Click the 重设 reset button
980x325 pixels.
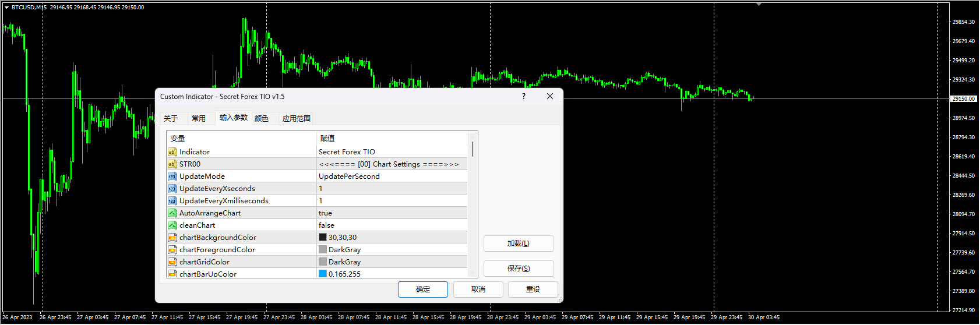click(533, 289)
